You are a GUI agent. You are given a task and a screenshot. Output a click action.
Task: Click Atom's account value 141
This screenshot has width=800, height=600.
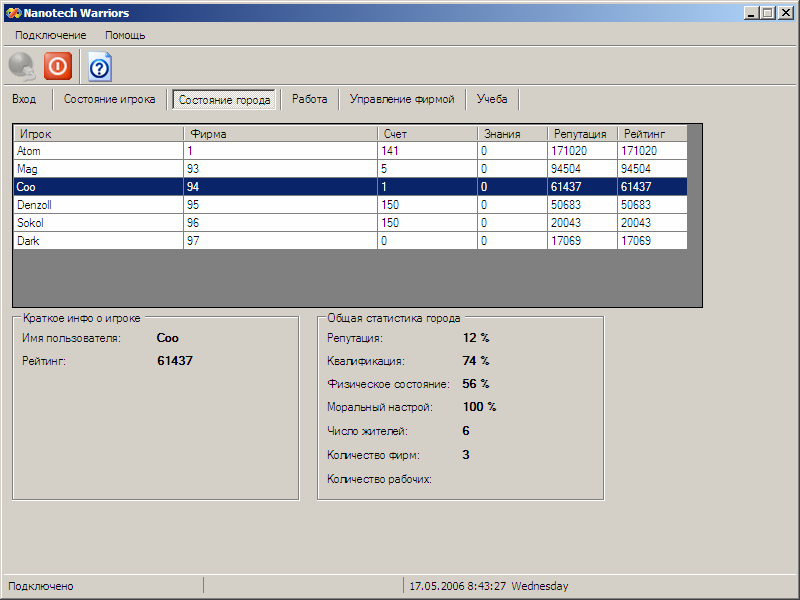(427, 151)
